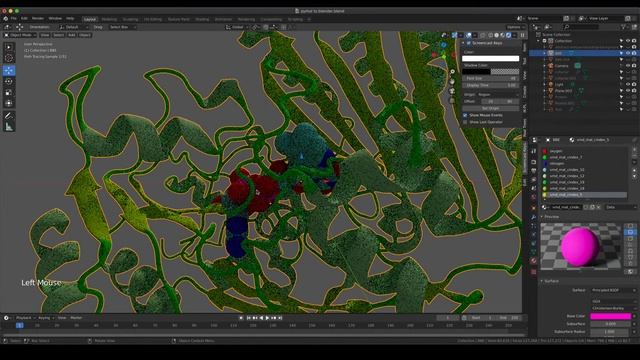Toggle the Screencast Keys checkbox

[x=469, y=43]
